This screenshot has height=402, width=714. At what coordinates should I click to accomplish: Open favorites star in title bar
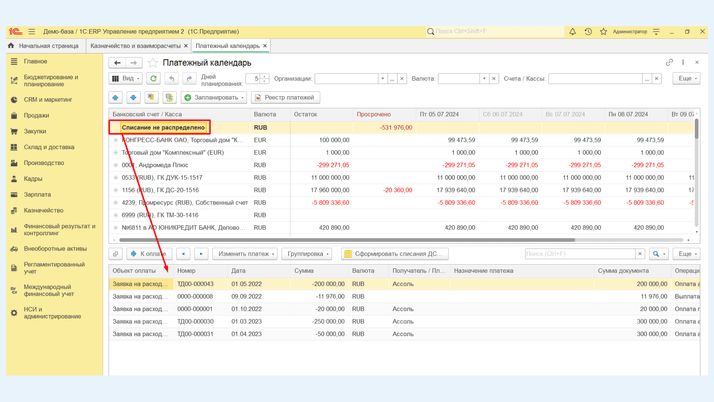pos(603,32)
